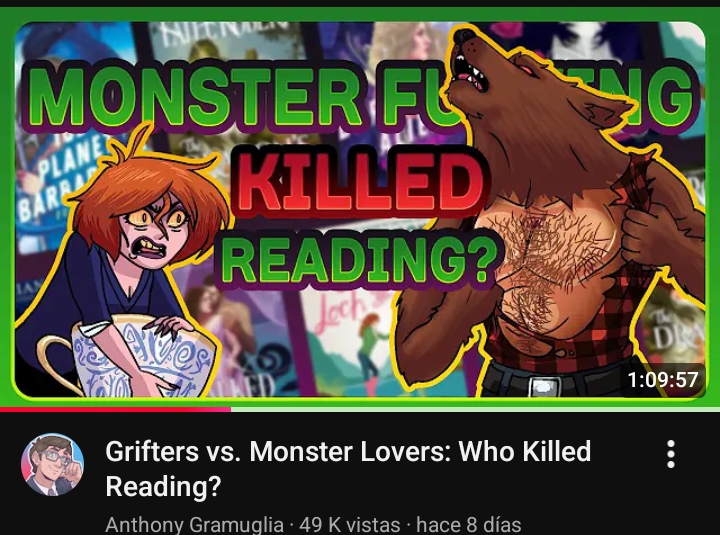Open the three-dot video options menu

671,454
